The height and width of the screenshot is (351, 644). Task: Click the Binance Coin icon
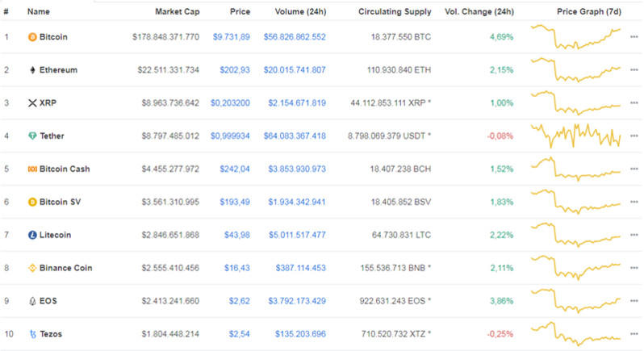point(32,268)
